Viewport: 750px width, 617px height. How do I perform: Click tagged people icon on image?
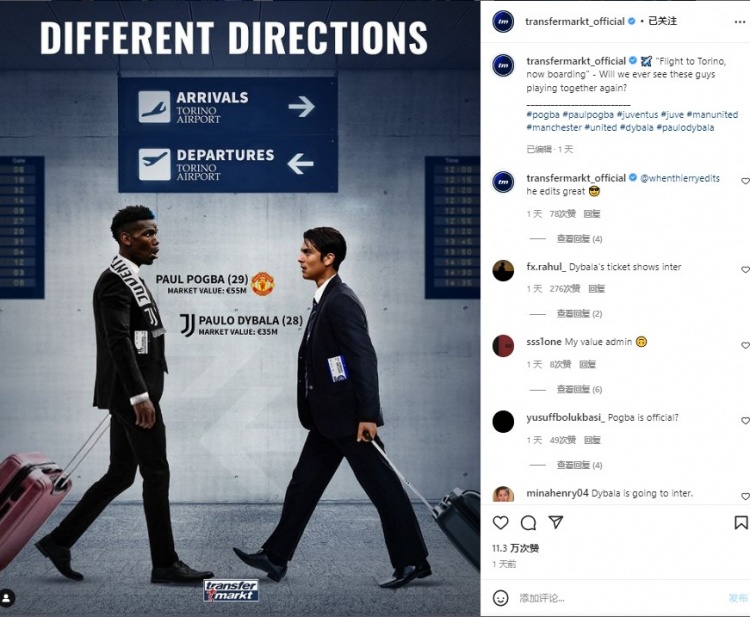click(7, 598)
